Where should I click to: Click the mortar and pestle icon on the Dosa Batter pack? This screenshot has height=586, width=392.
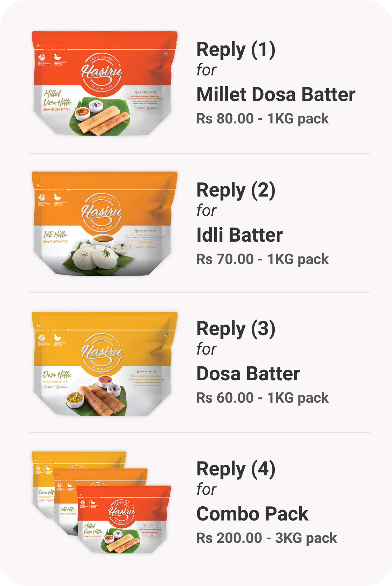pos(58,338)
